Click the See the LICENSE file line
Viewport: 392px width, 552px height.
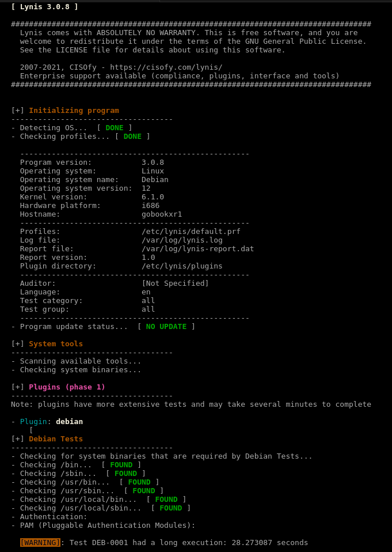(153, 50)
